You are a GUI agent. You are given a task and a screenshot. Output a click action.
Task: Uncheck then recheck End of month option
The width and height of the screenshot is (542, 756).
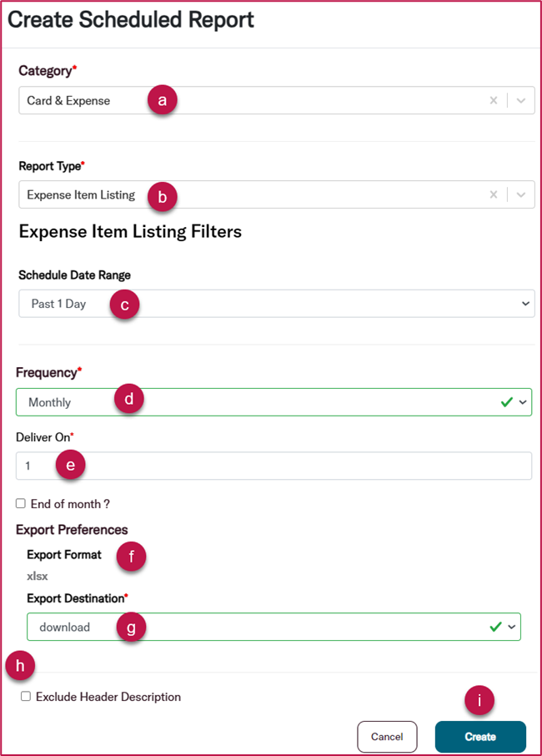coord(20,503)
